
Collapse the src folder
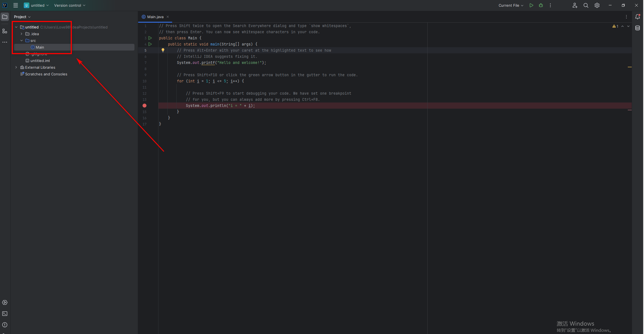click(22, 40)
